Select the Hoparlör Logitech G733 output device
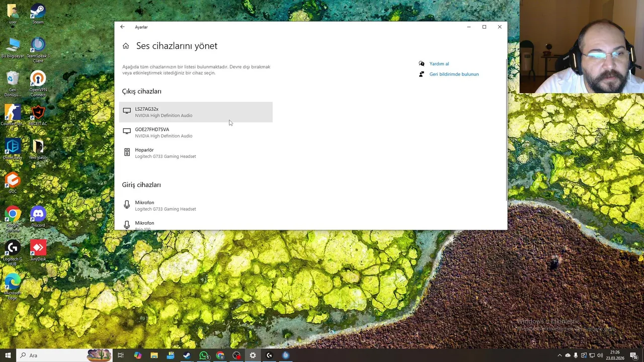Image resolution: width=644 pixels, height=362 pixels. 196,153
